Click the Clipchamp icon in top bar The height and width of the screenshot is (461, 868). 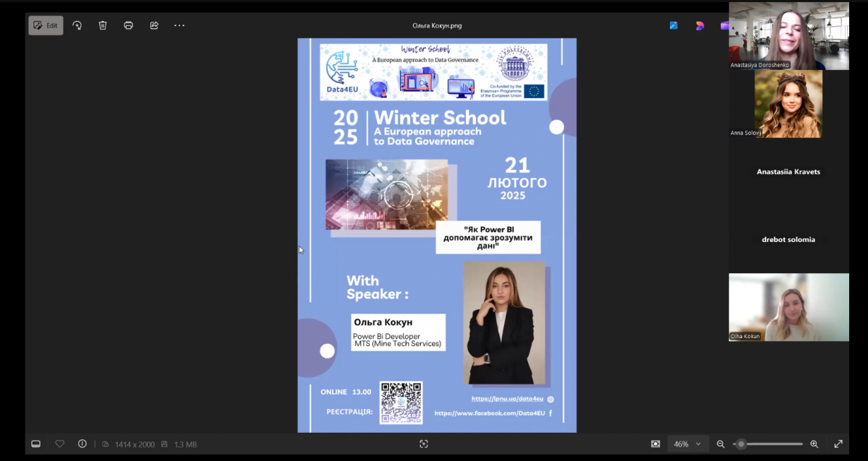coord(724,25)
